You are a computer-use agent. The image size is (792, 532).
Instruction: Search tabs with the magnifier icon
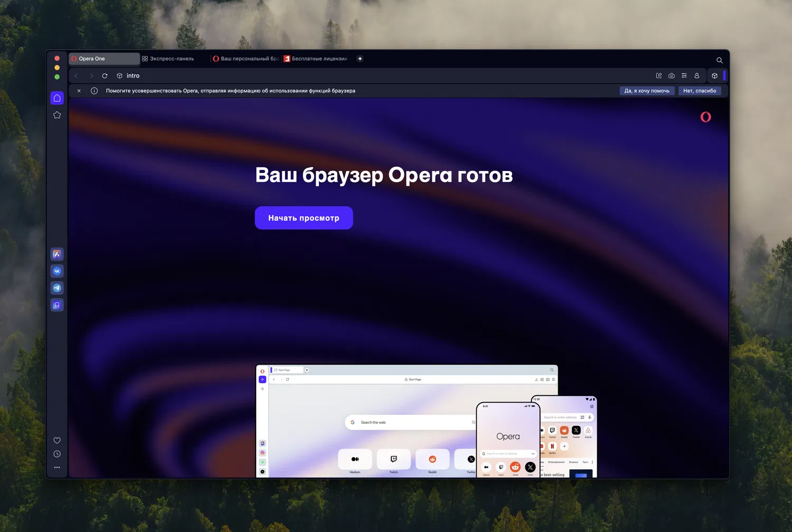pos(720,61)
